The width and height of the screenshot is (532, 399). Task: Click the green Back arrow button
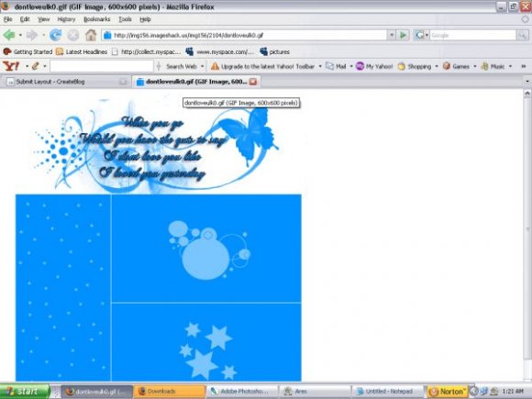click(9, 35)
